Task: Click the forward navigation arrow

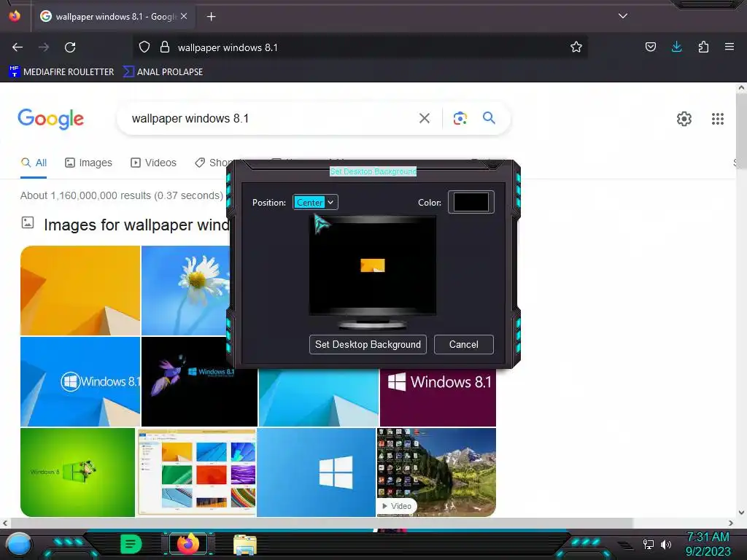Action: point(44,47)
